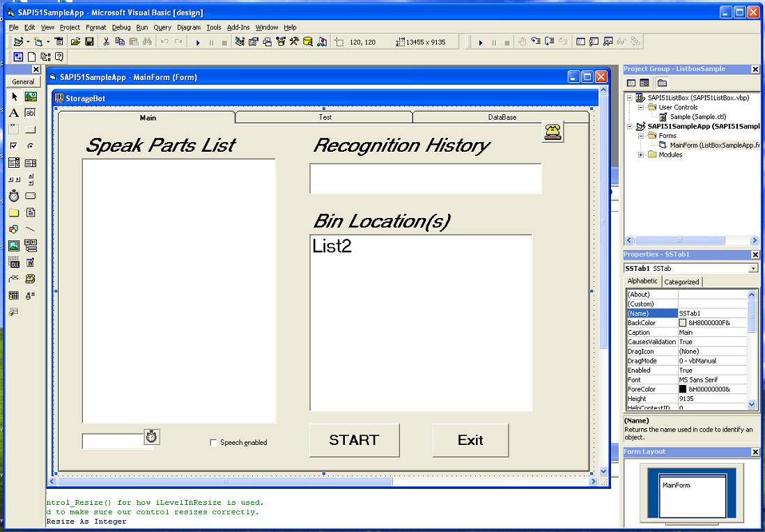Switch to Categorized tab in Properties
Screen dimensions: 765x532
(x=681, y=282)
